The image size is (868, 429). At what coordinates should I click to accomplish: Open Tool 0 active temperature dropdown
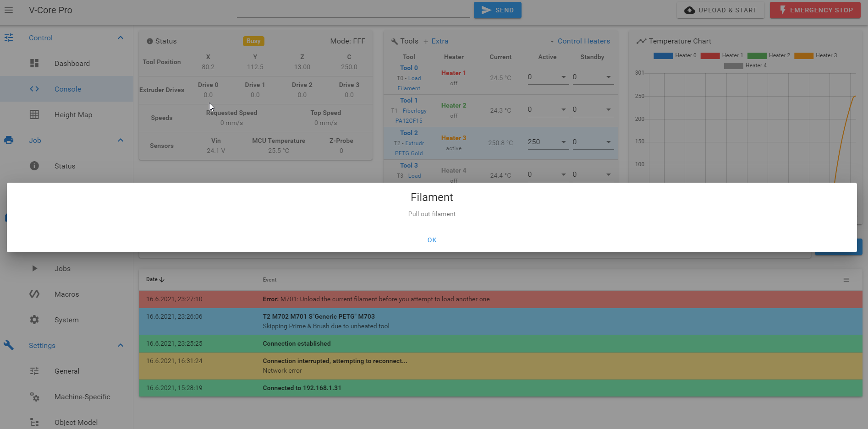564,77
